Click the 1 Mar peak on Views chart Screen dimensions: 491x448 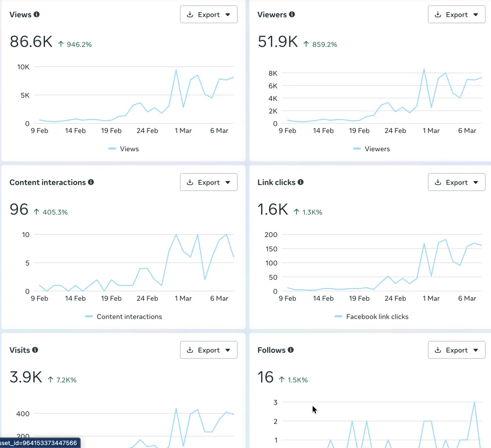coord(176,70)
